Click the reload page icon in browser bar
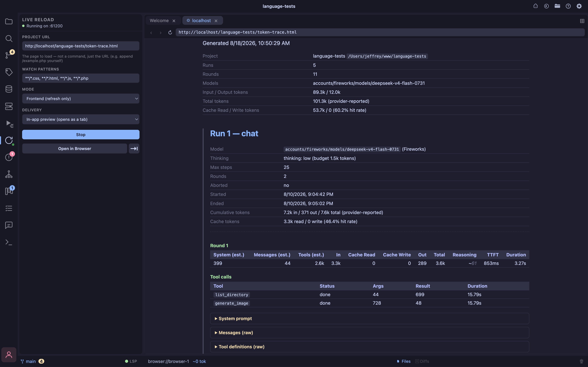This screenshot has height=367, width=588. (x=170, y=32)
